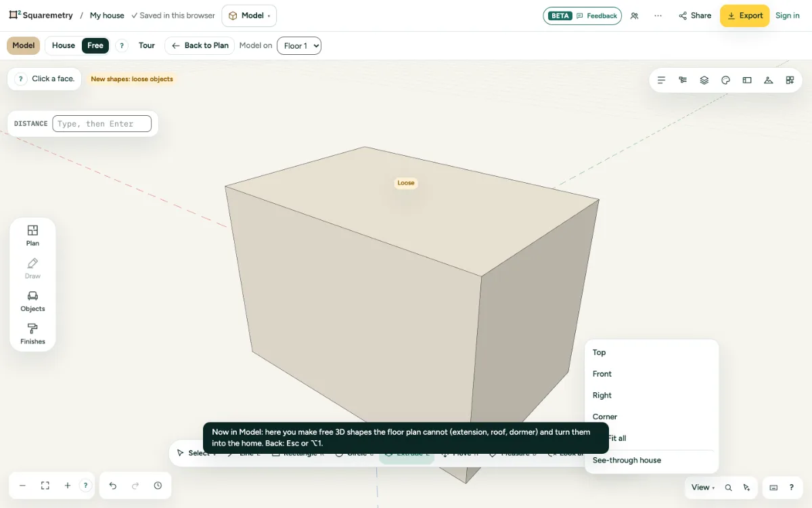
Task: Go Back to Plan
Action: pyautogui.click(x=200, y=45)
